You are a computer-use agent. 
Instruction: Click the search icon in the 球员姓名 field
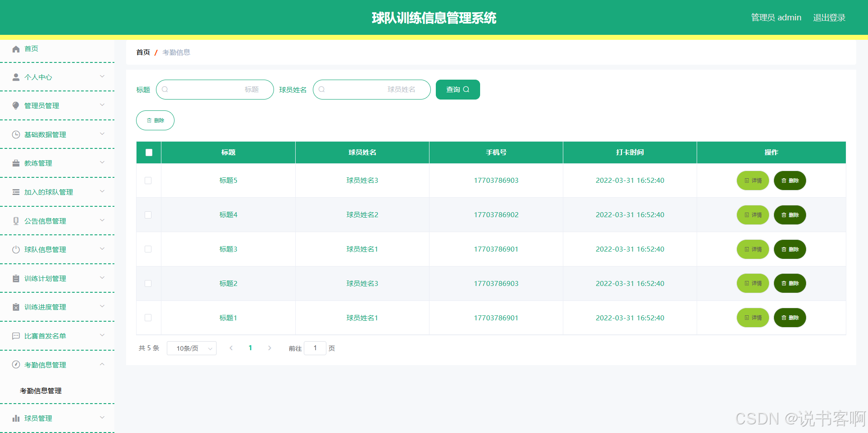point(322,90)
